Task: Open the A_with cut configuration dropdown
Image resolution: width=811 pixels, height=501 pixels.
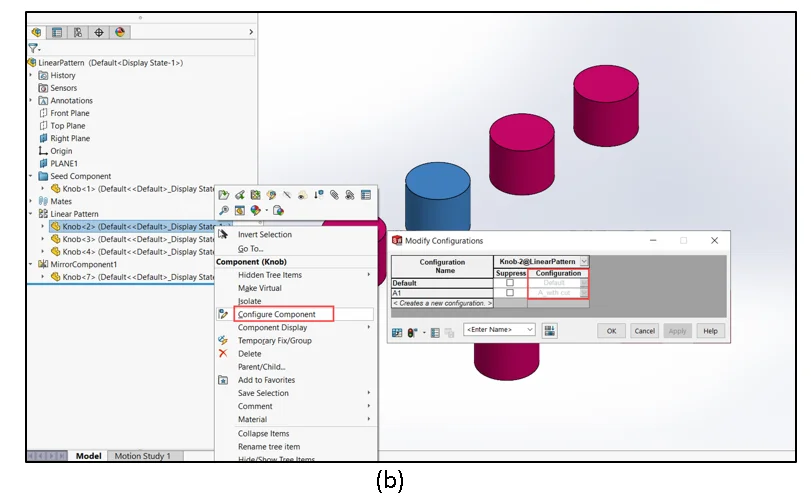Action: point(583,293)
